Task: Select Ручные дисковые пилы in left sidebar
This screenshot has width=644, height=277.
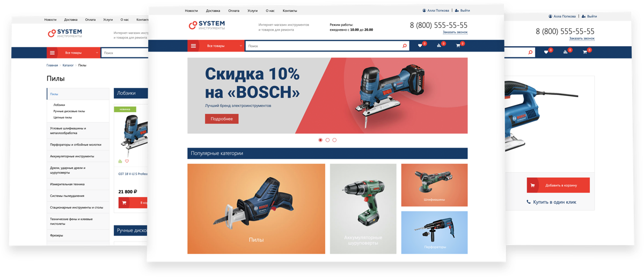Action: pyautogui.click(x=69, y=111)
